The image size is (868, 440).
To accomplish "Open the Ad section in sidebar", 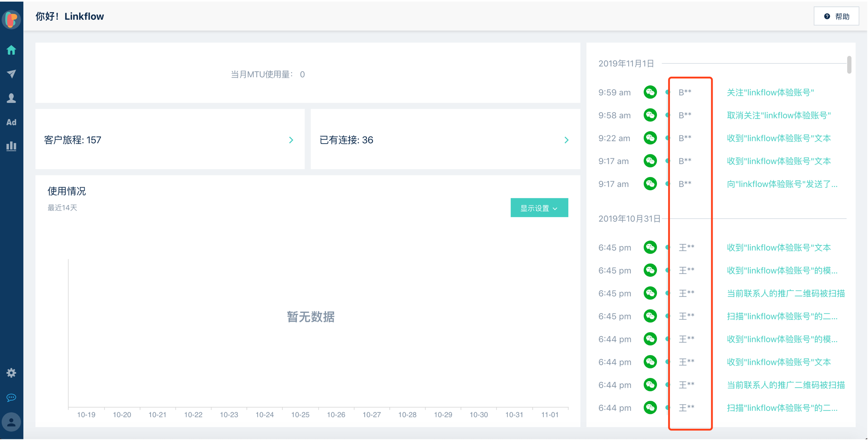I will (11, 122).
